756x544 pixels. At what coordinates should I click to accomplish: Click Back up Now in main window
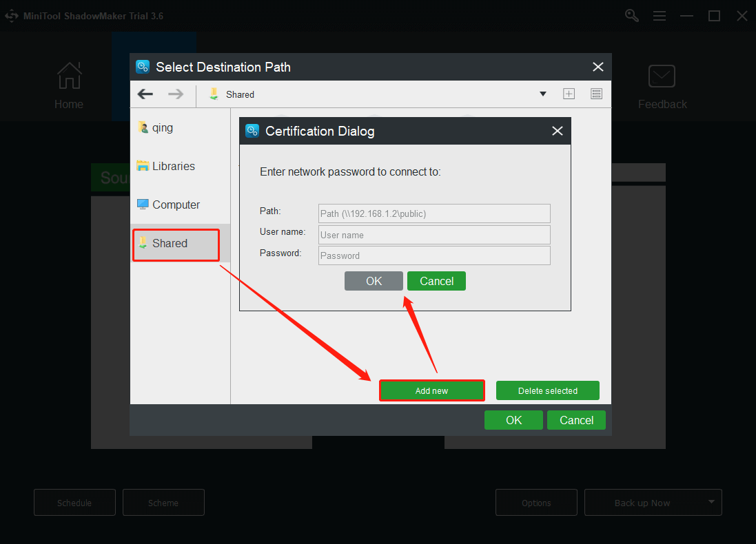(642, 503)
